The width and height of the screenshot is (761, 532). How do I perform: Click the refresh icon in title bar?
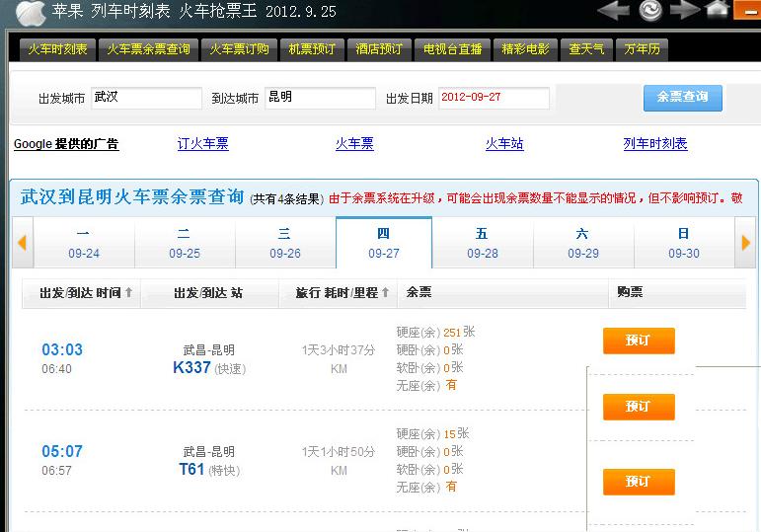(650, 11)
